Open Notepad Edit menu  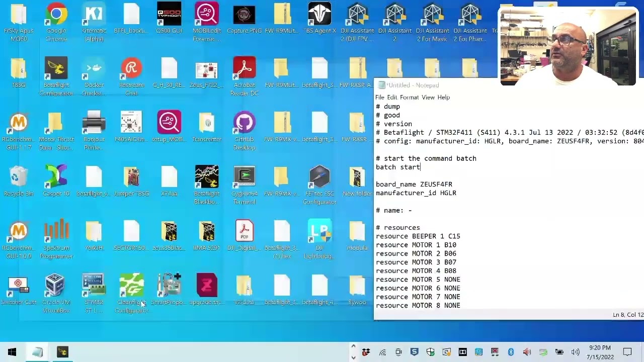pyautogui.click(x=392, y=97)
